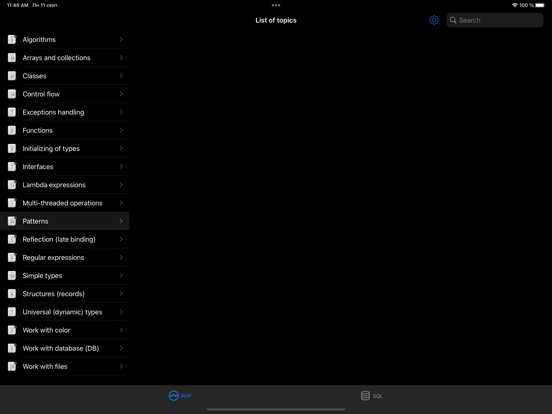The width and height of the screenshot is (552, 414).
Task: Select the Work with color label
Action: pos(46,330)
